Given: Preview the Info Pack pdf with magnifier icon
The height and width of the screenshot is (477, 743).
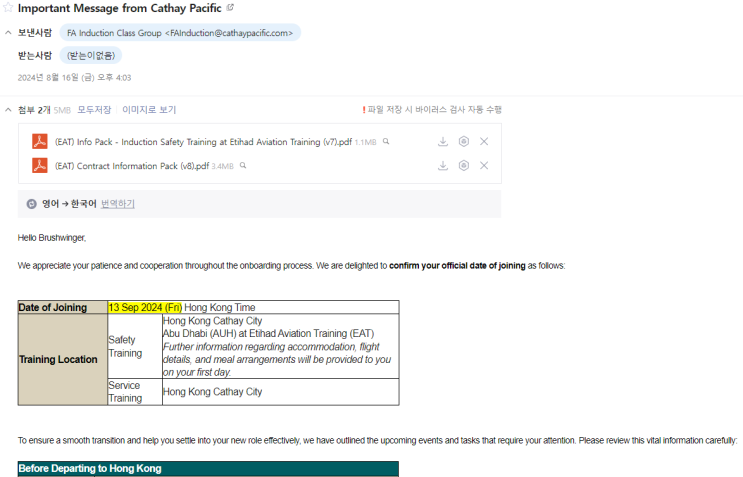Looking at the screenshot, I should pyautogui.click(x=386, y=141).
